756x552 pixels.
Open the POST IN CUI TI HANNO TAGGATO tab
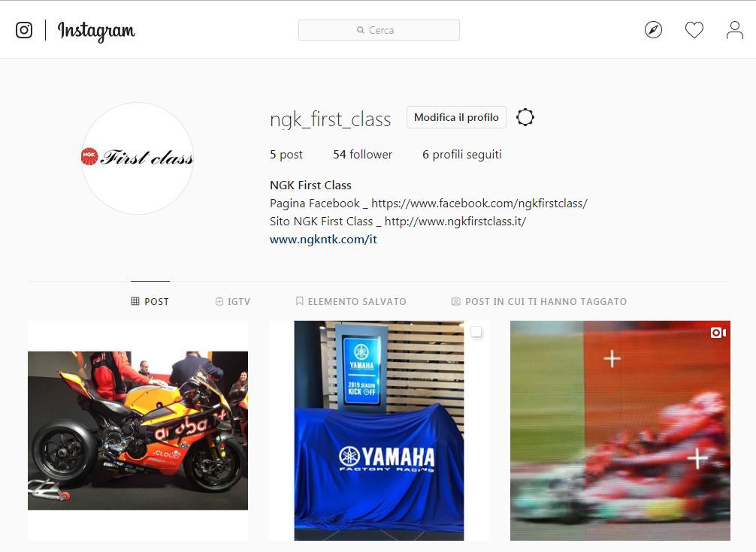coord(539,301)
